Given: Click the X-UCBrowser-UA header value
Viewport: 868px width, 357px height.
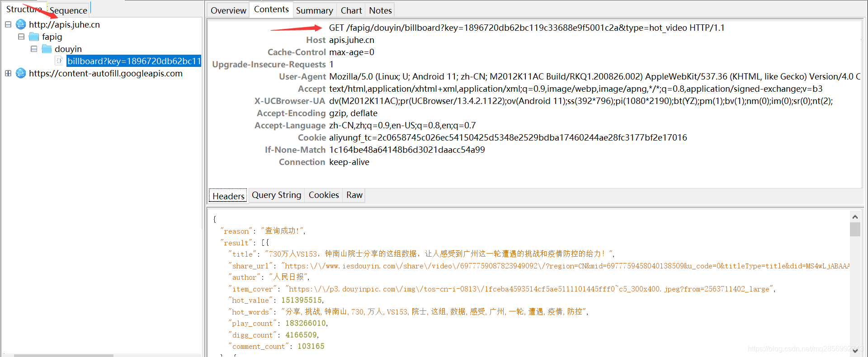Looking at the screenshot, I should 581,101.
